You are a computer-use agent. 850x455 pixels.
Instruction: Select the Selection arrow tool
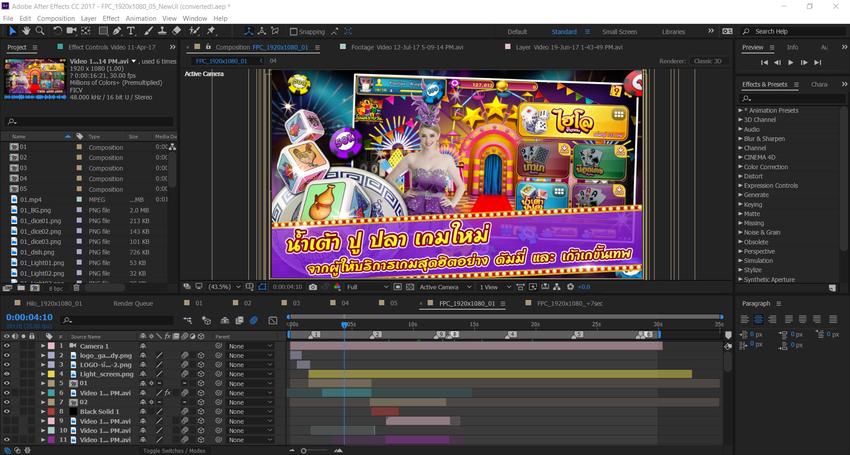tap(12, 31)
